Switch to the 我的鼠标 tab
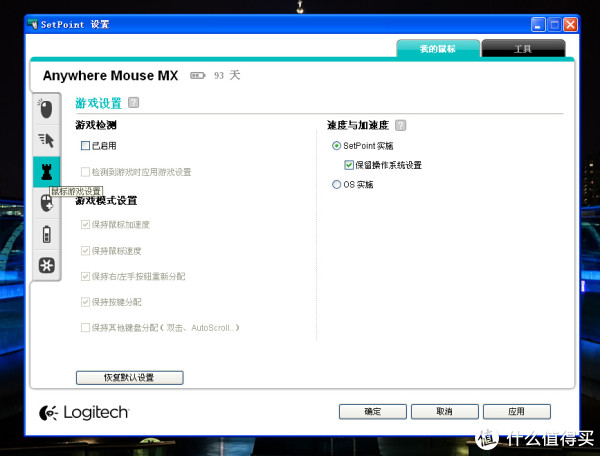Screen dimensions: 600x456 pyautogui.click(x=438, y=49)
